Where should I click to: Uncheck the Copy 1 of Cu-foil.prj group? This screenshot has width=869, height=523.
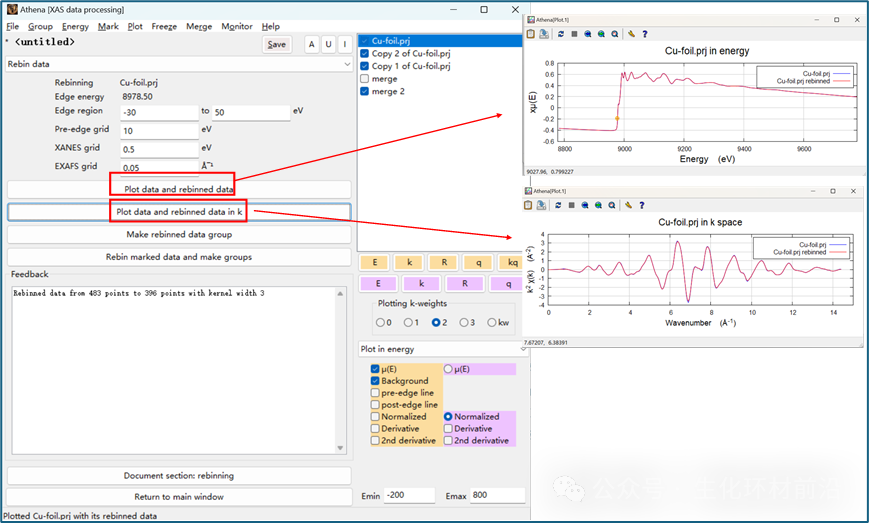click(365, 66)
